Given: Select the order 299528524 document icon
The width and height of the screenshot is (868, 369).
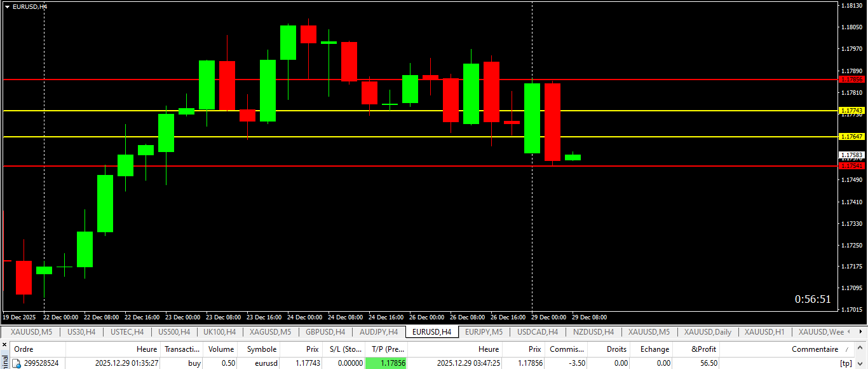Looking at the screenshot, I should click(17, 363).
